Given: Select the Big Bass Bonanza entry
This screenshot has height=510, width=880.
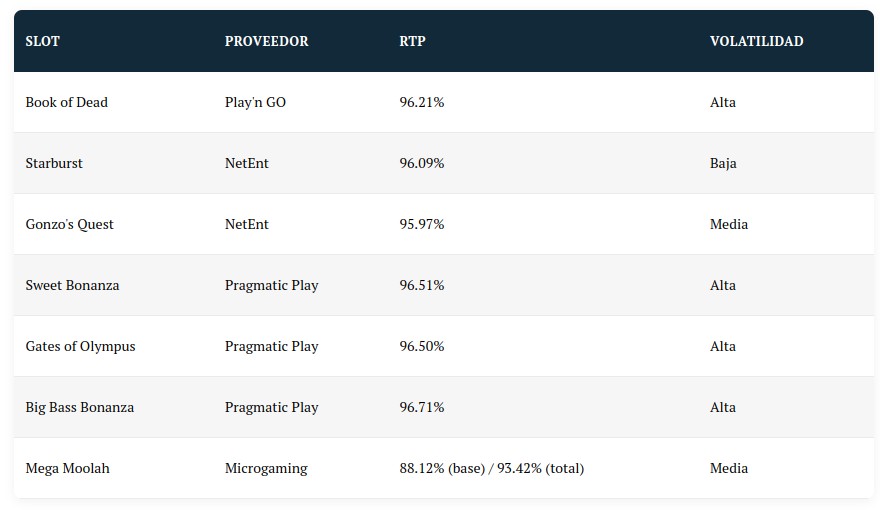Looking at the screenshot, I should tap(79, 407).
